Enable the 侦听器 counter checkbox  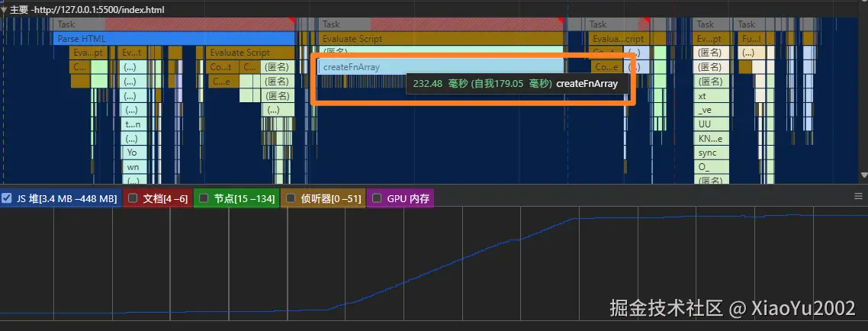click(291, 199)
